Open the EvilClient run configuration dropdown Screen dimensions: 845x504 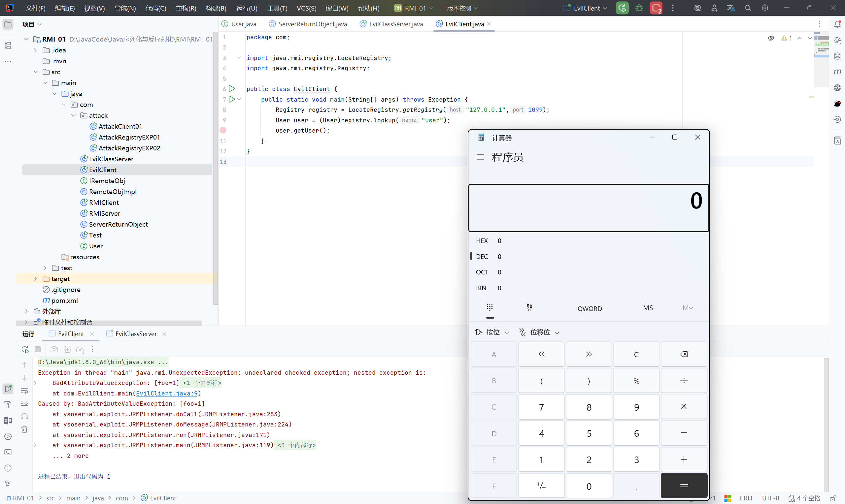pyautogui.click(x=586, y=8)
